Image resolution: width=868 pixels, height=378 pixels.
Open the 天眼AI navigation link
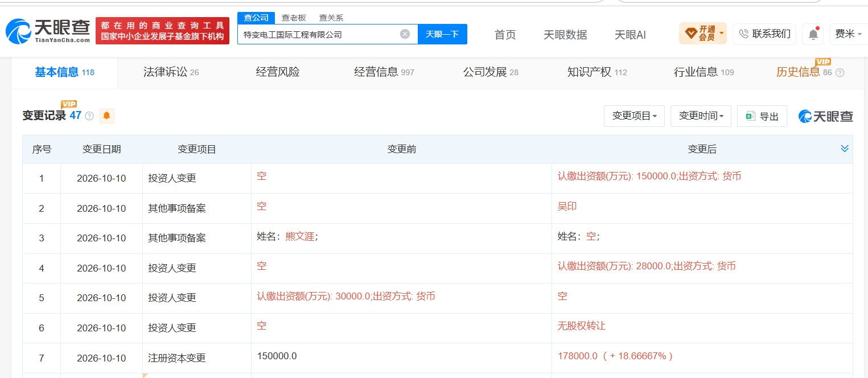coord(631,35)
